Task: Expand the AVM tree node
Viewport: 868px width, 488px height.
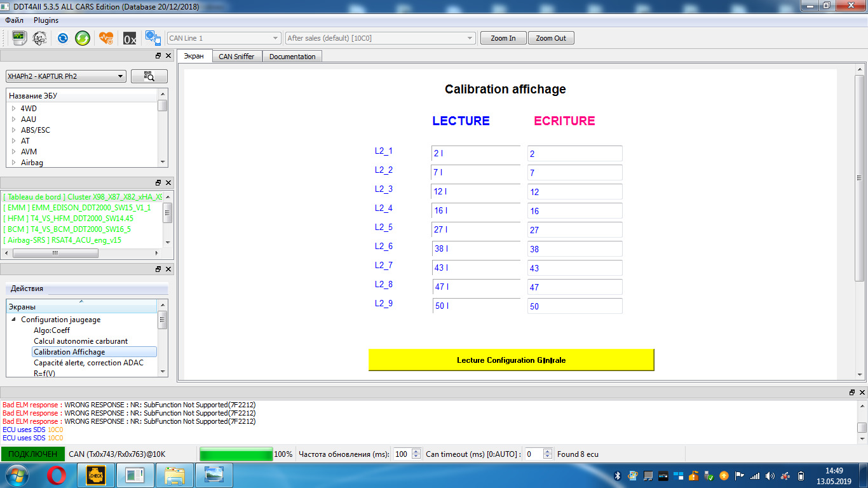Action: (x=13, y=152)
